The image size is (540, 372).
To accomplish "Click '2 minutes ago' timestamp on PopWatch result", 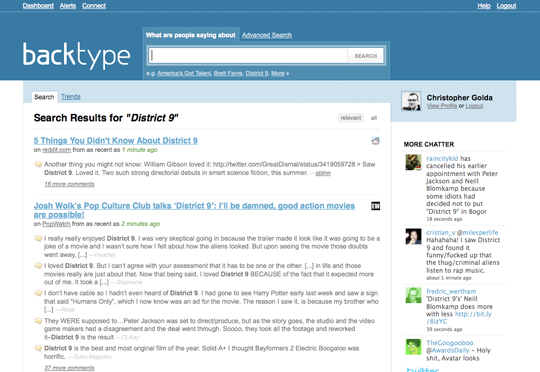I will (x=141, y=224).
